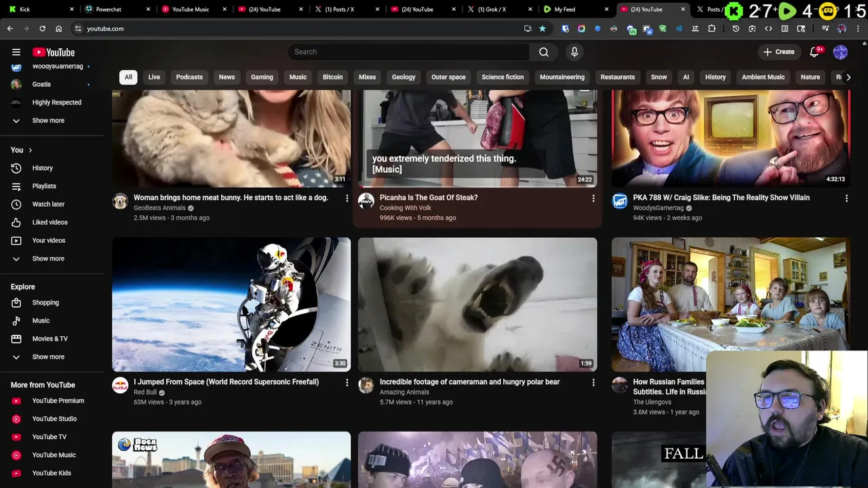Select the Mountaineering filter chip
The width and height of the screenshot is (868, 488).
click(562, 77)
